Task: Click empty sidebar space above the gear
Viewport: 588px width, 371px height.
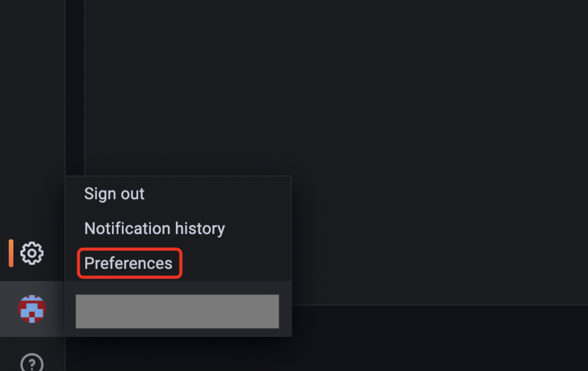Action: (x=32, y=124)
